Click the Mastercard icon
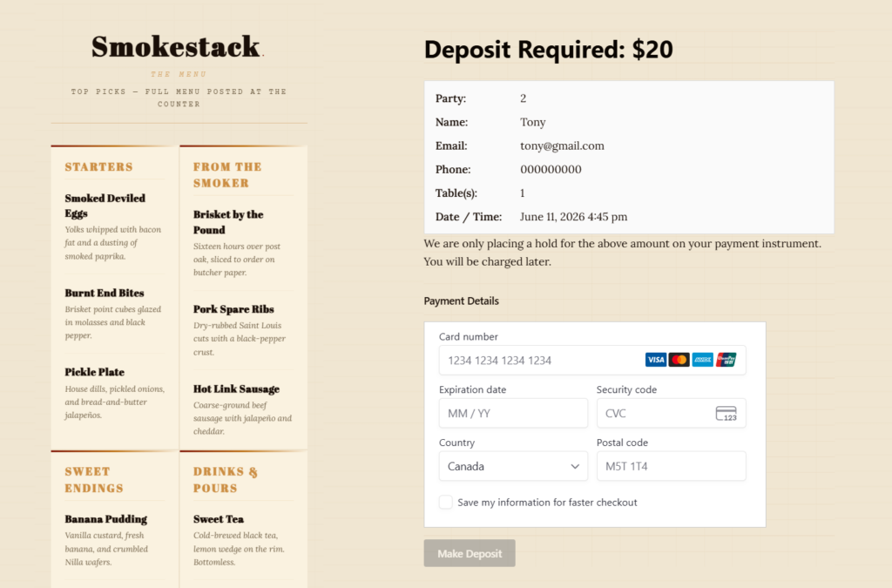Viewport: 892px width, 588px height. [x=679, y=360]
